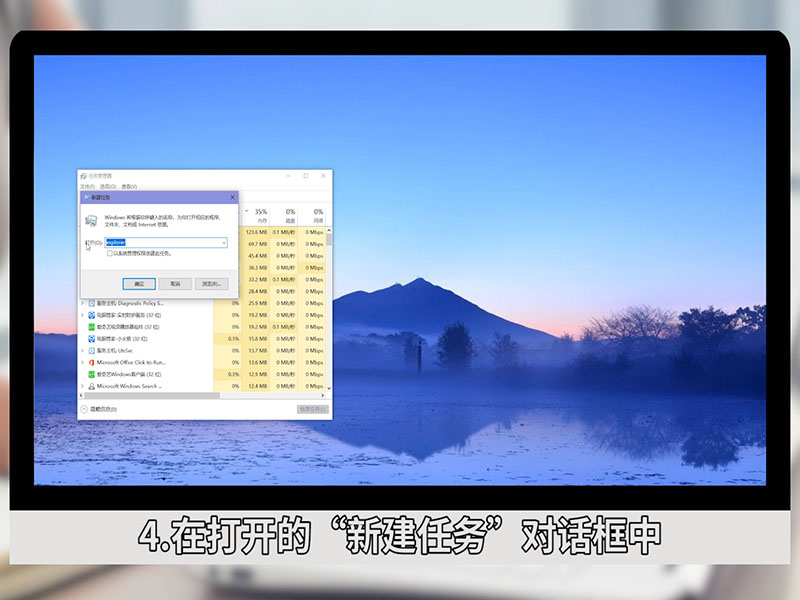Select the 13.6 MB memory cell
The image size is (800, 600).
pyautogui.click(x=258, y=362)
